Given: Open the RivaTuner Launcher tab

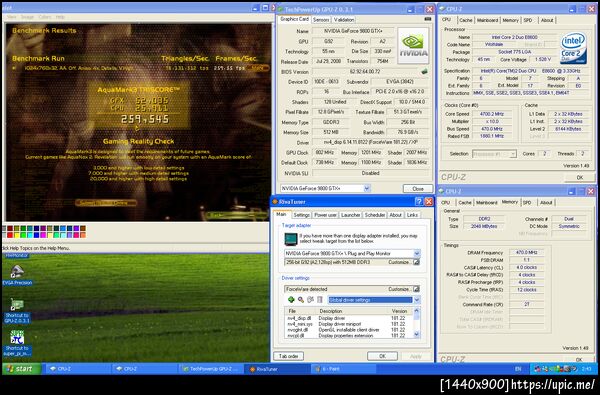Looking at the screenshot, I should tap(351, 215).
